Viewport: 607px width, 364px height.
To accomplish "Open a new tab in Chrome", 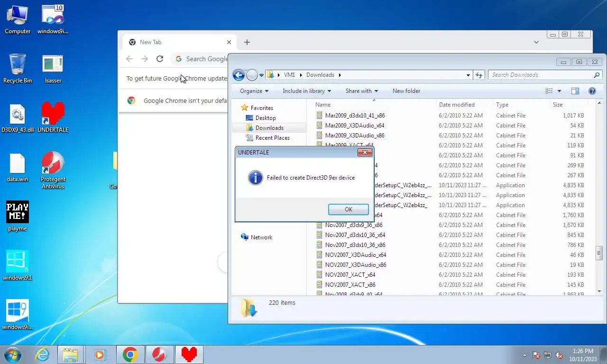I will [247, 42].
